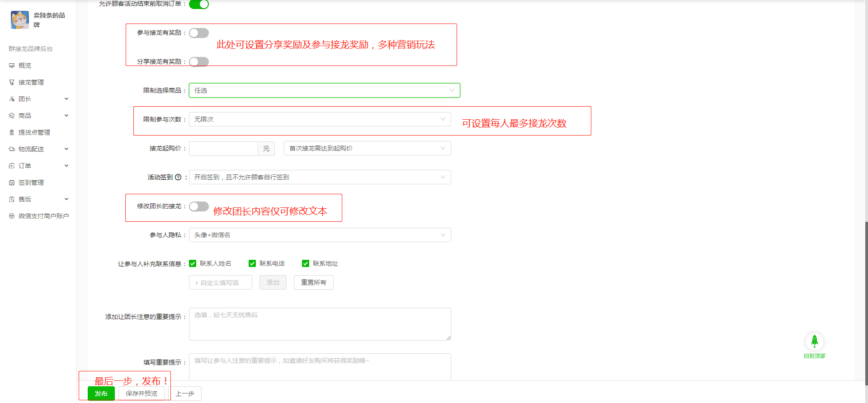
Task: Toggle 修改团长的接龙 switch
Action: [199, 206]
